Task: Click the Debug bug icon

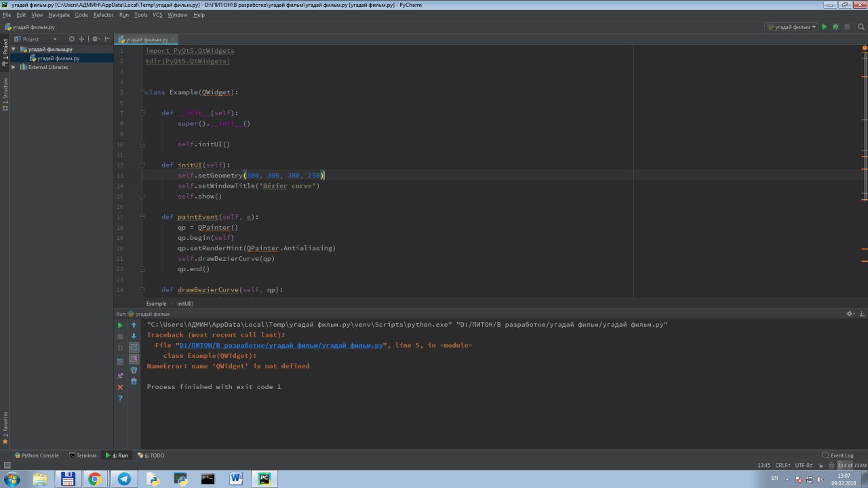Action: [x=835, y=27]
